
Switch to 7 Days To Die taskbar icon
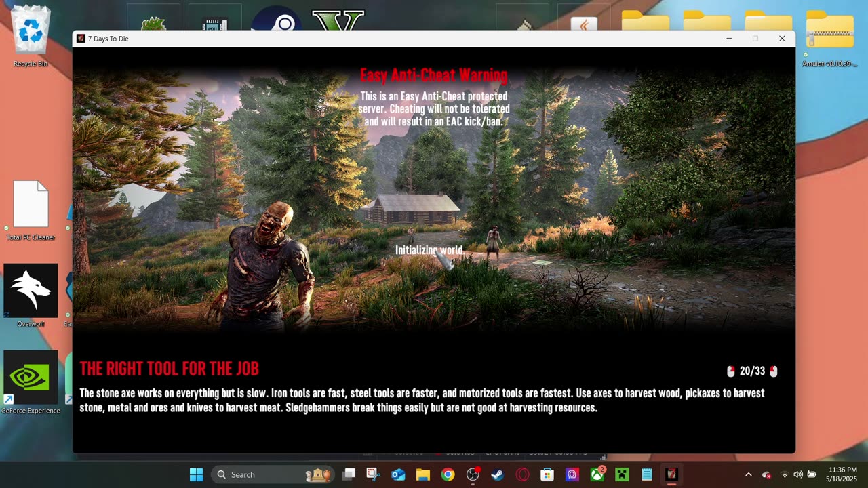tap(671, 474)
